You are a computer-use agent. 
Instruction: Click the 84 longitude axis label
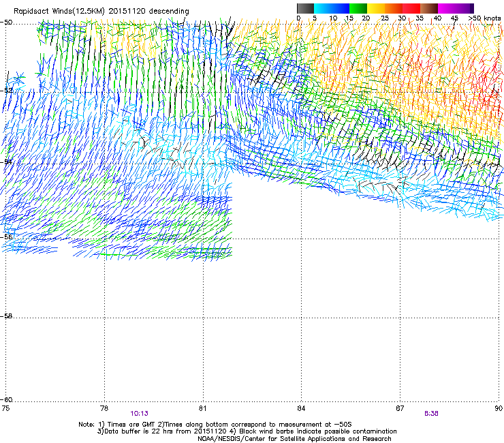[301, 408]
